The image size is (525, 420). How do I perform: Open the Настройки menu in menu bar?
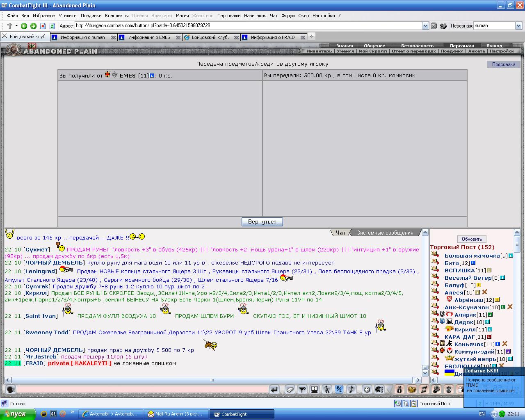(324, 16)
